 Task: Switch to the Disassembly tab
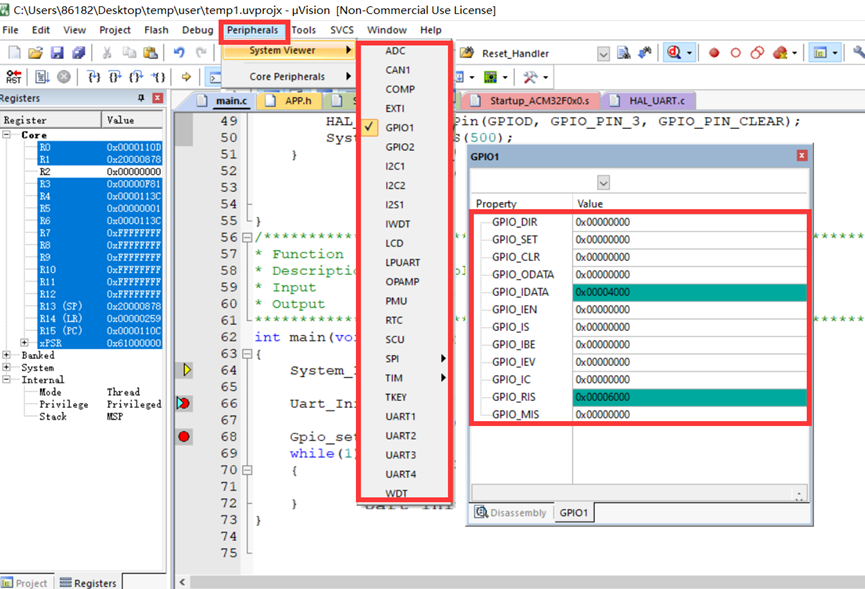click(511, 513)
